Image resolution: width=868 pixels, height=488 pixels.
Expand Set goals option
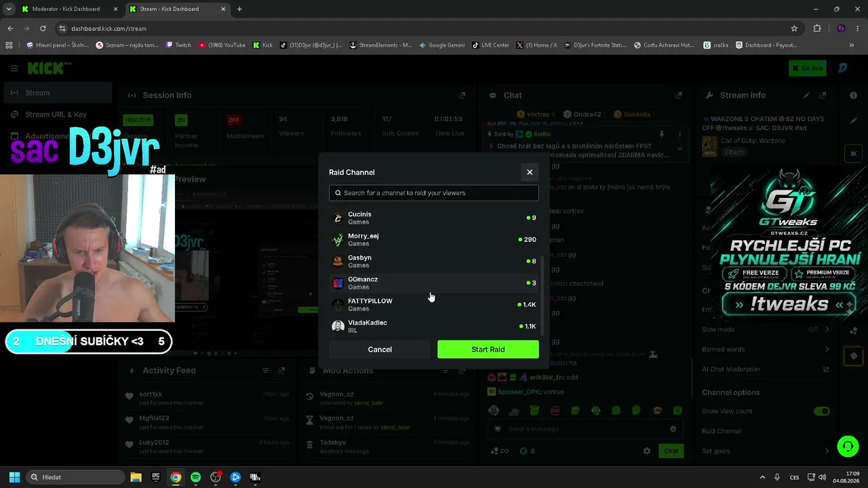(x=765, y=451)
